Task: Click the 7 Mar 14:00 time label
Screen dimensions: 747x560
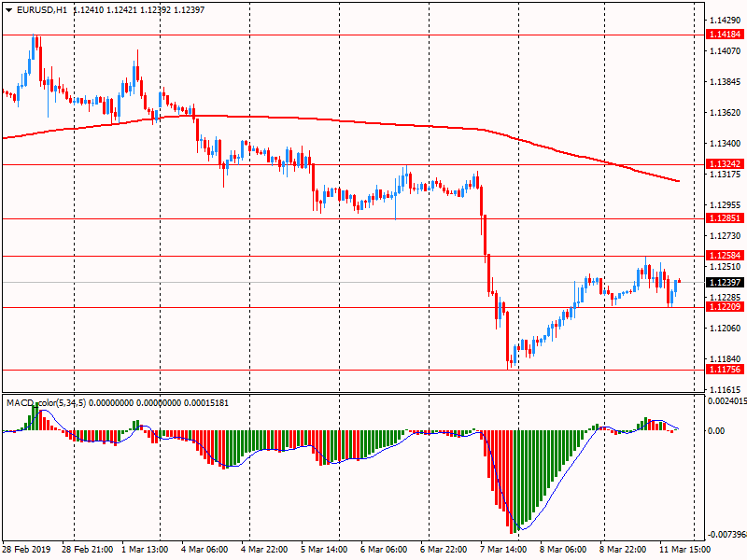Action: (x=503, y=549)
